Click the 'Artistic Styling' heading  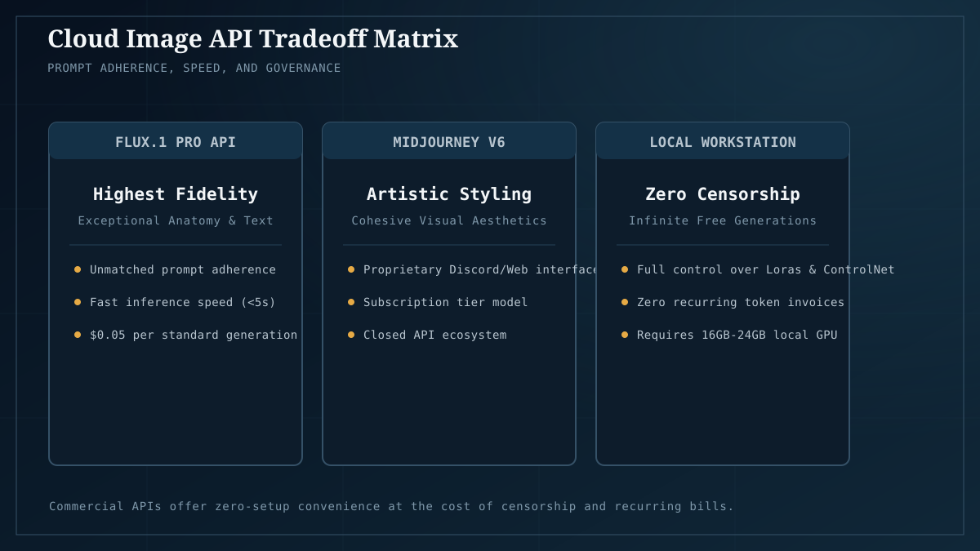[x=449, y=193]
